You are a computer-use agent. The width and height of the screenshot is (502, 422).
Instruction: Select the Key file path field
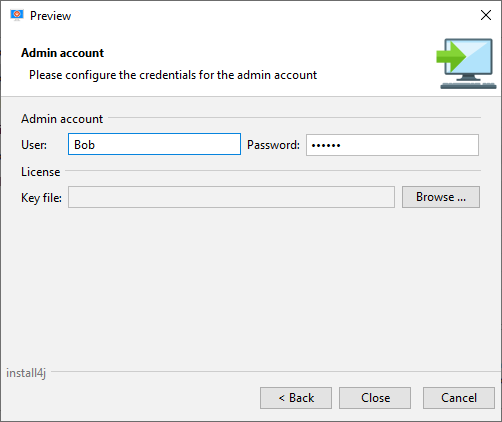coord(231,197)
